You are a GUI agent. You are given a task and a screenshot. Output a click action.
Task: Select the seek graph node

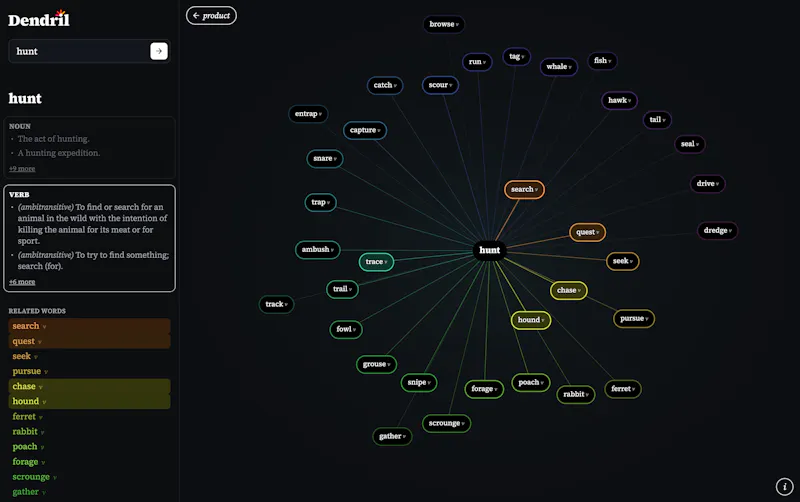click(x=622, y=261)
